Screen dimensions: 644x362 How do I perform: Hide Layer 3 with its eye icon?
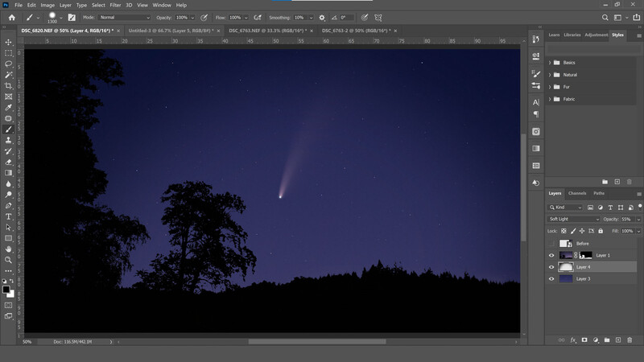[551, 279]
